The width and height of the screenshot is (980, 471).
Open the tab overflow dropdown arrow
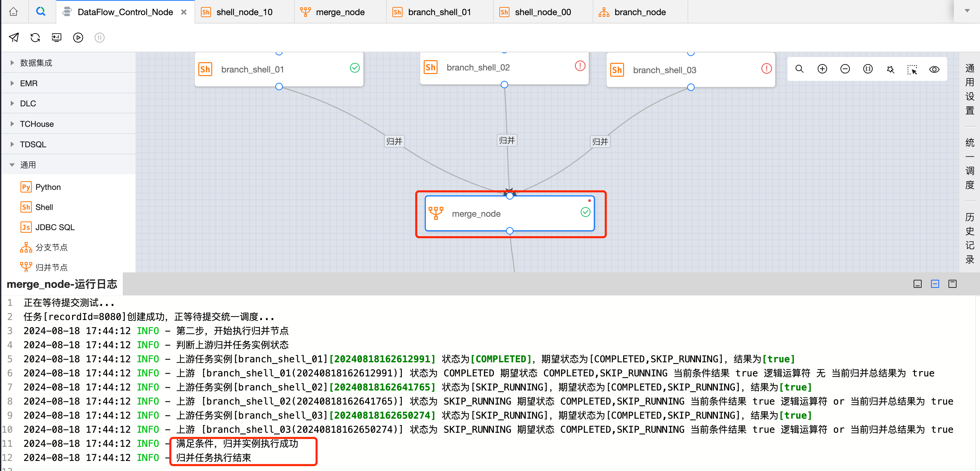click(967, 11)
